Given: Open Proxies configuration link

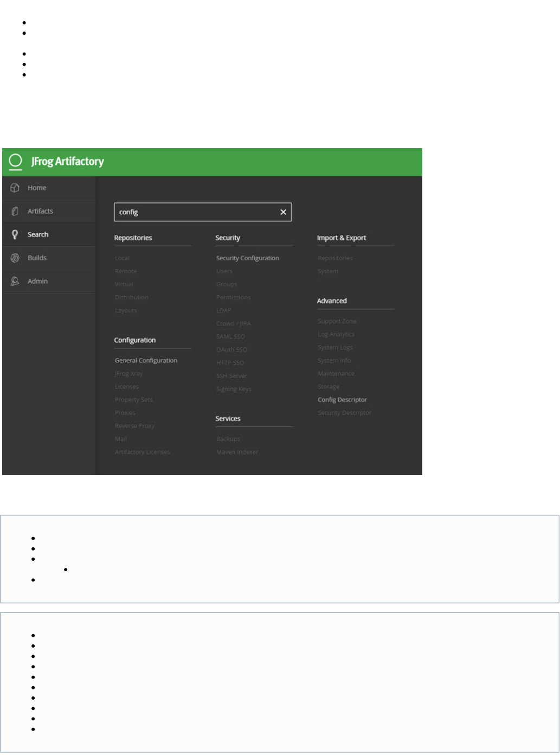Looking at the screenshot, I should coord(125,413).
